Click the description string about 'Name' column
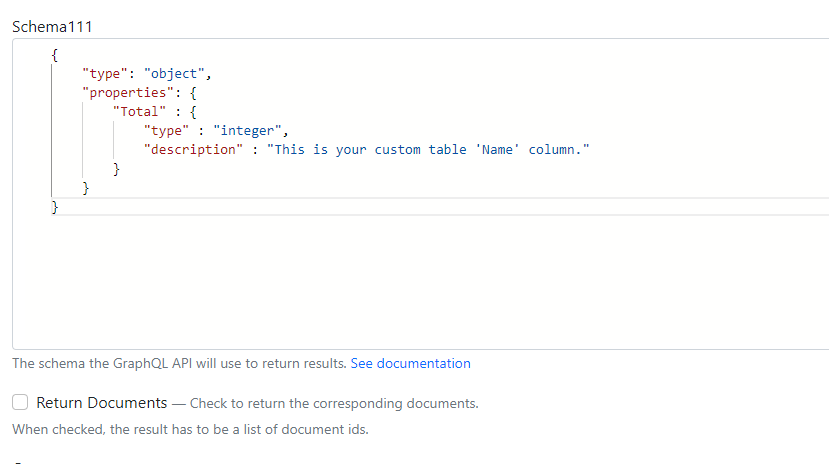The height and width of the screenshot is (464, 829). click(428, 150)
